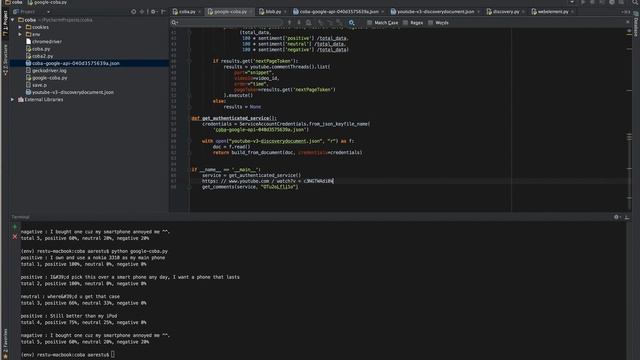Select coba.py in project tree
640x360 pixels.
point(38,49)
